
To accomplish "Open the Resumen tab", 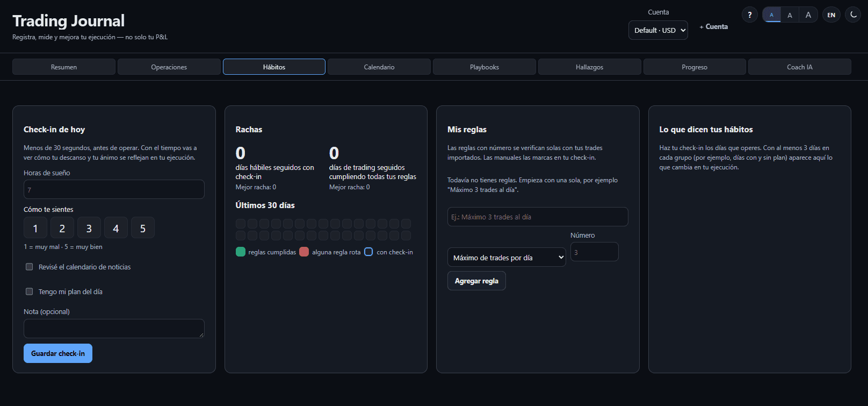I will [64, 67].
